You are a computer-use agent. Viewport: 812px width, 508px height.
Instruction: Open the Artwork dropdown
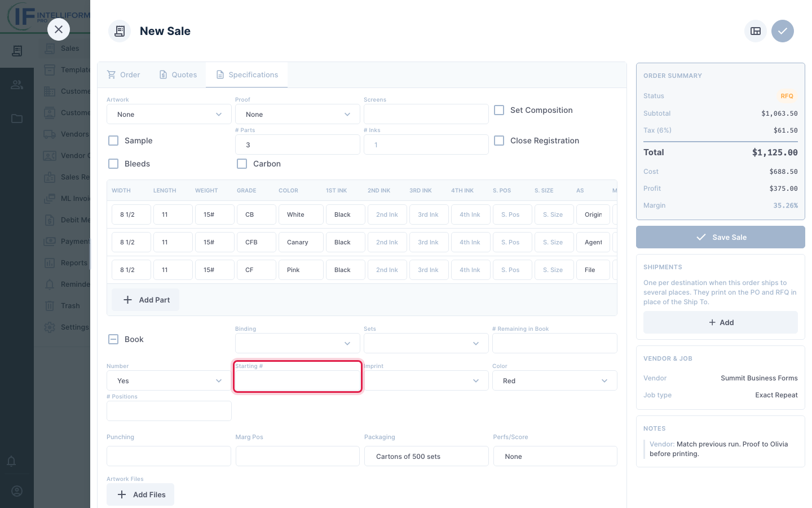coord(169,114)
